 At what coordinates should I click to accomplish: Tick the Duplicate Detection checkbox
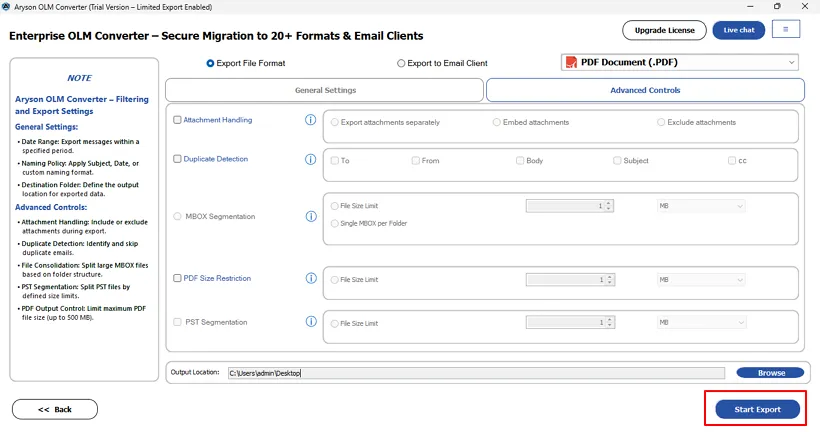[x=178, y=159]
